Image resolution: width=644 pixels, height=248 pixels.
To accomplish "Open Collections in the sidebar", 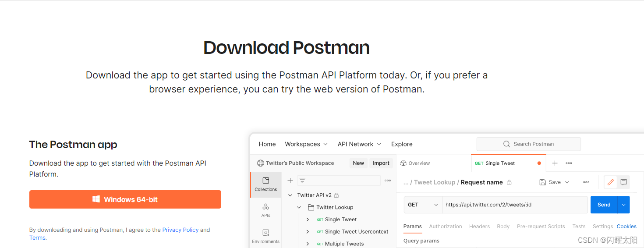I will click(266, 184).
